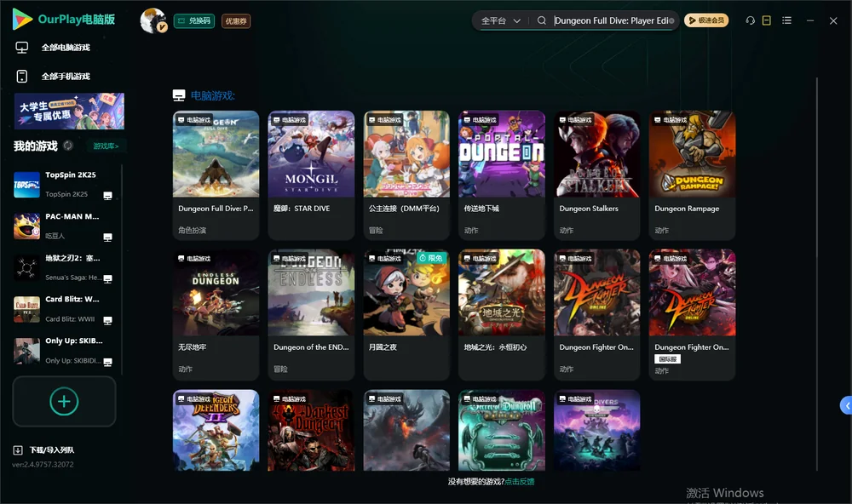Image resolution: width=852 pixels, height=504 pixels.
Task: Open 地狱之刃2 Senua's Saga in my games
Action: coord(64,267)
